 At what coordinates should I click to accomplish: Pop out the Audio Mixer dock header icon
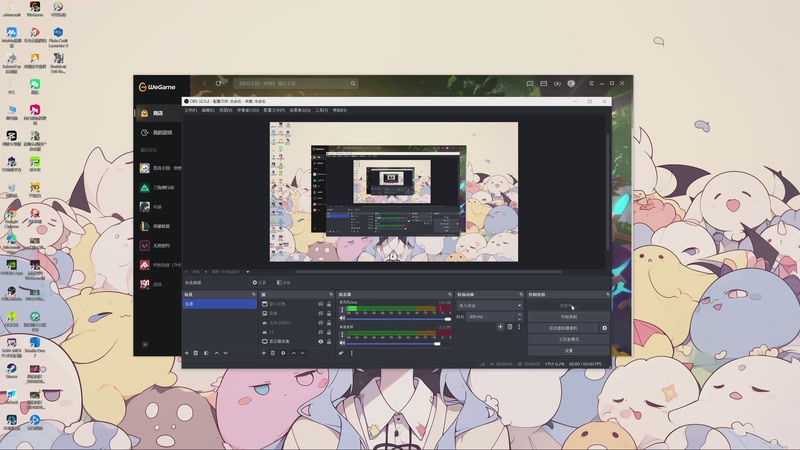[x=449, y=294]
